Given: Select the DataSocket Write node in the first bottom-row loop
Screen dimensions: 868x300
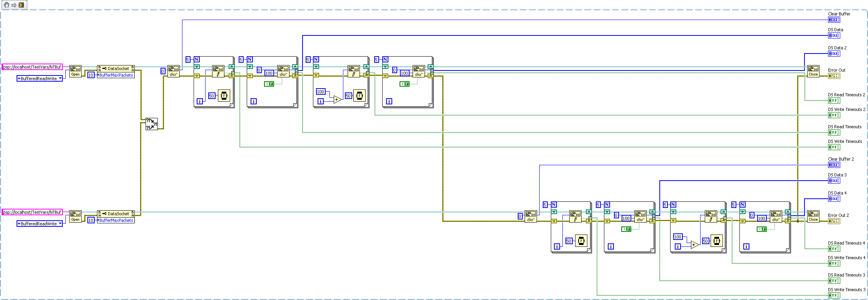Looking at the screenshot, I should (575, 216).
